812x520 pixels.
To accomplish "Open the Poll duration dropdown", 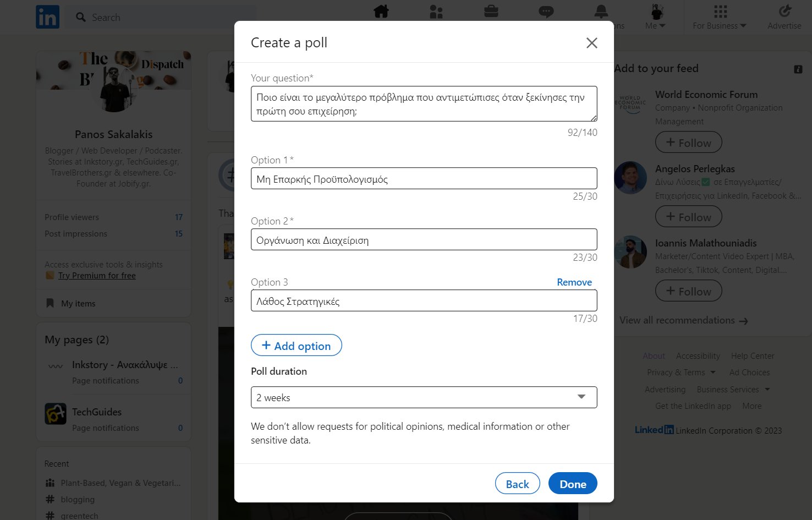I will tap(424, 397).
